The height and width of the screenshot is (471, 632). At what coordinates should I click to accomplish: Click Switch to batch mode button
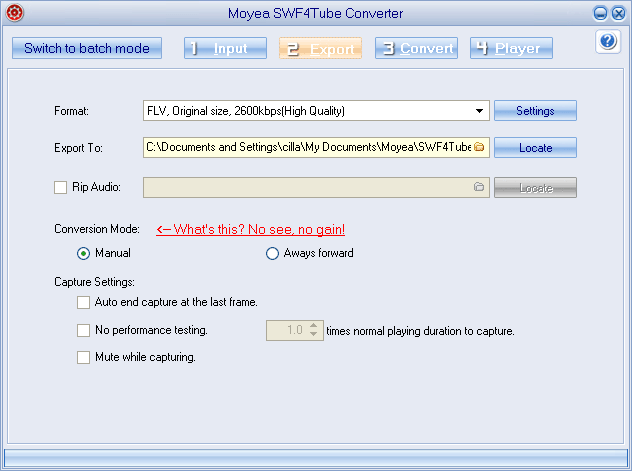[87, 48]
